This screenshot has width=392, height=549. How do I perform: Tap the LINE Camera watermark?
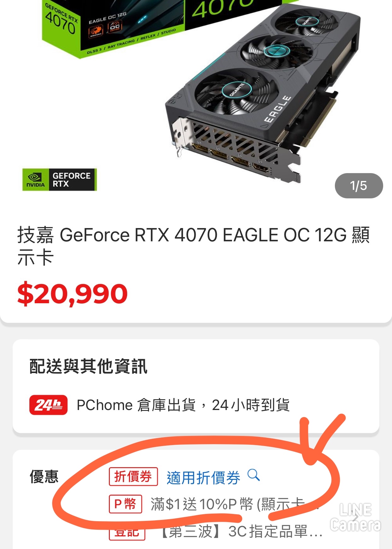355,517
